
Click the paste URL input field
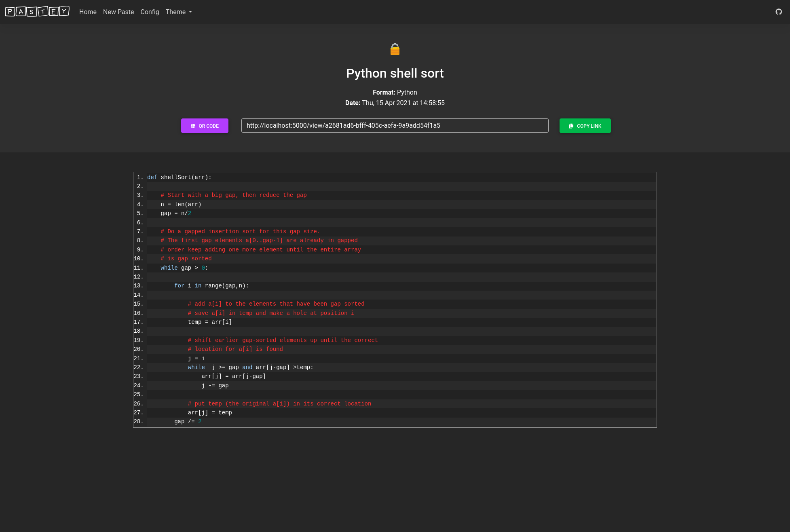point(395,126)
